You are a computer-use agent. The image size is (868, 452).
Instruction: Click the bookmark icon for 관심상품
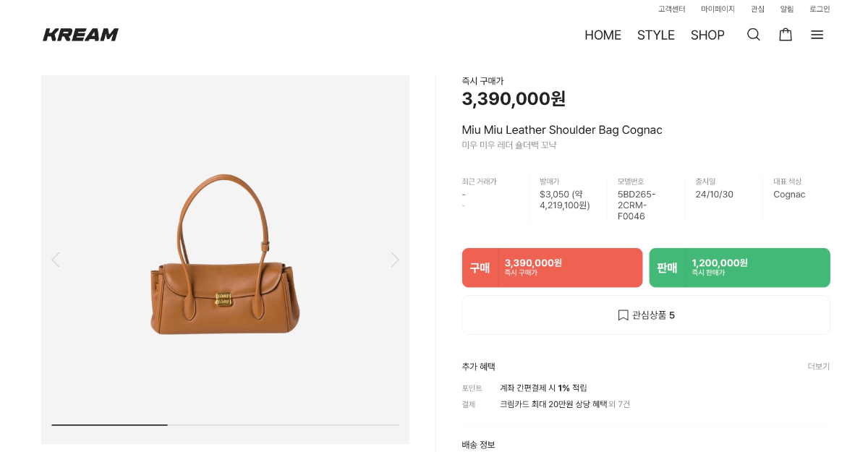point(623,315)
